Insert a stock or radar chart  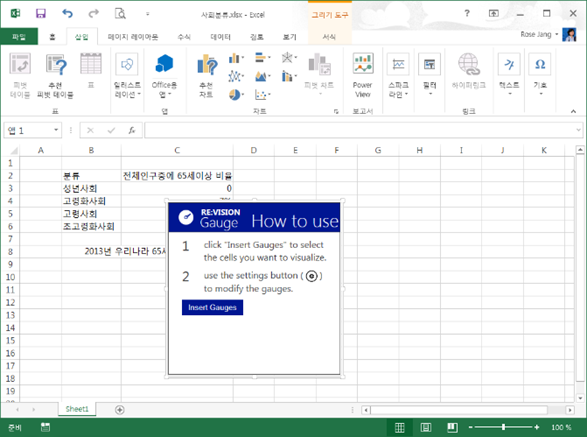coord(289,58)
